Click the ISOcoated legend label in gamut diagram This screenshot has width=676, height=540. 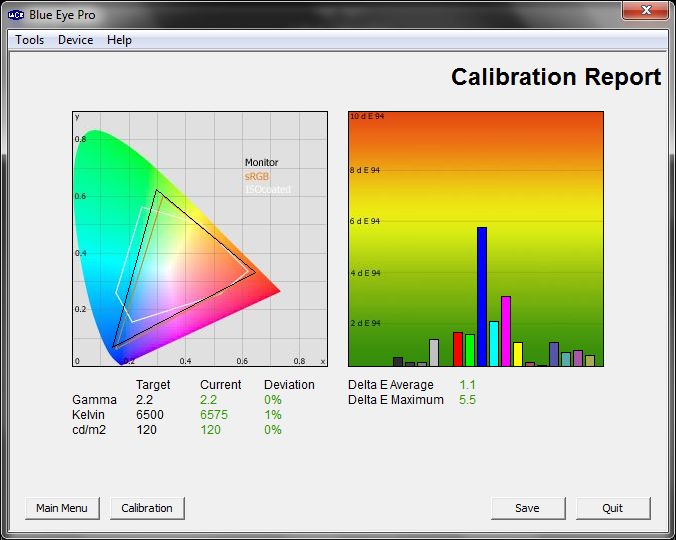coord(269,190)
